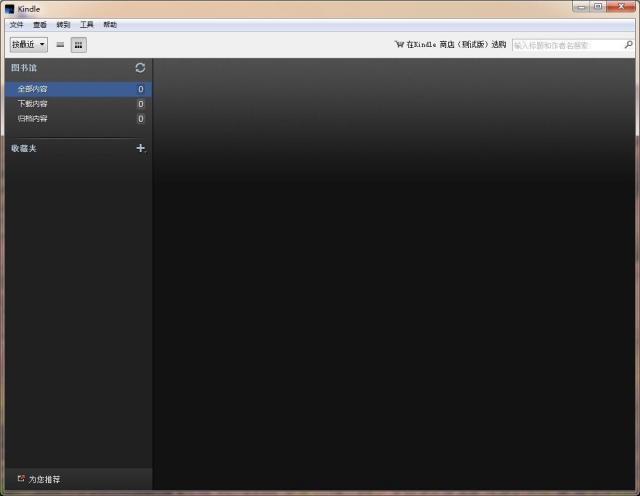Open the 工具 menu
The image size is (640, 496).
pos(87,25)
